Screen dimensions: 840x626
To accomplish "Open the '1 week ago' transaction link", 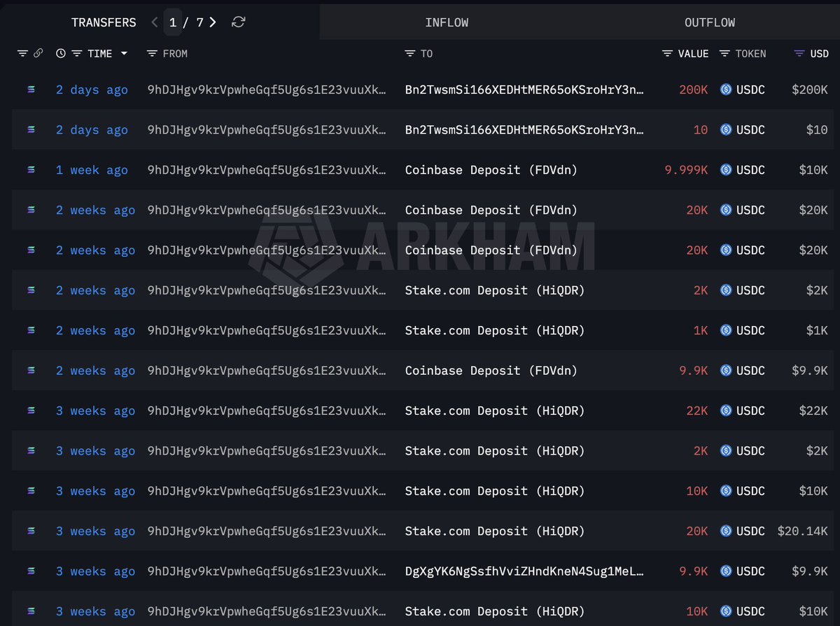I will tap(92, 170).
